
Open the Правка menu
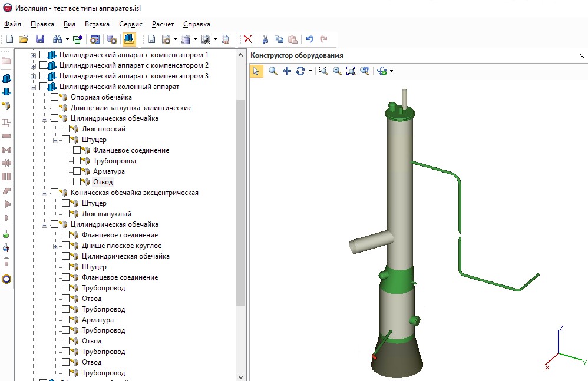(42, 24)
